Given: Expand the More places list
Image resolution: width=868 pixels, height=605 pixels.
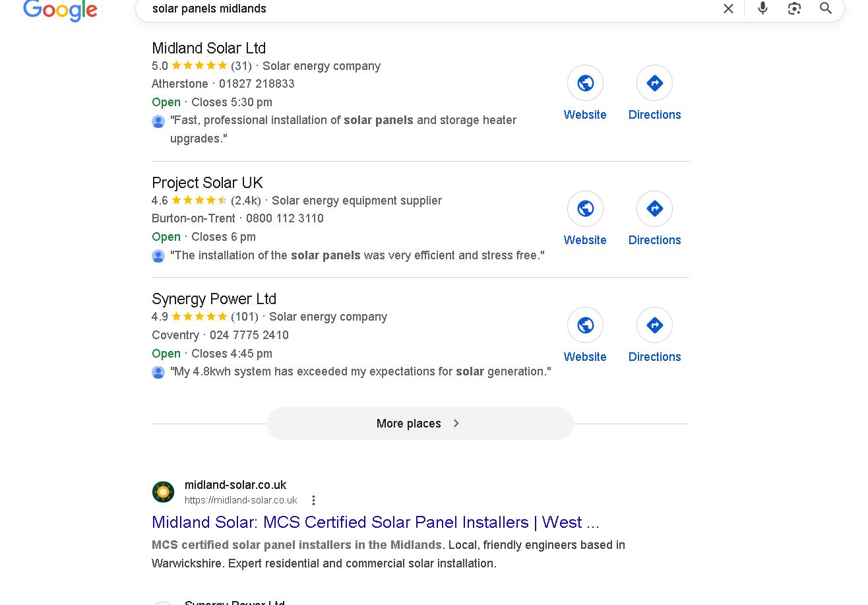Looking at the screenshot, I should 420,424.
